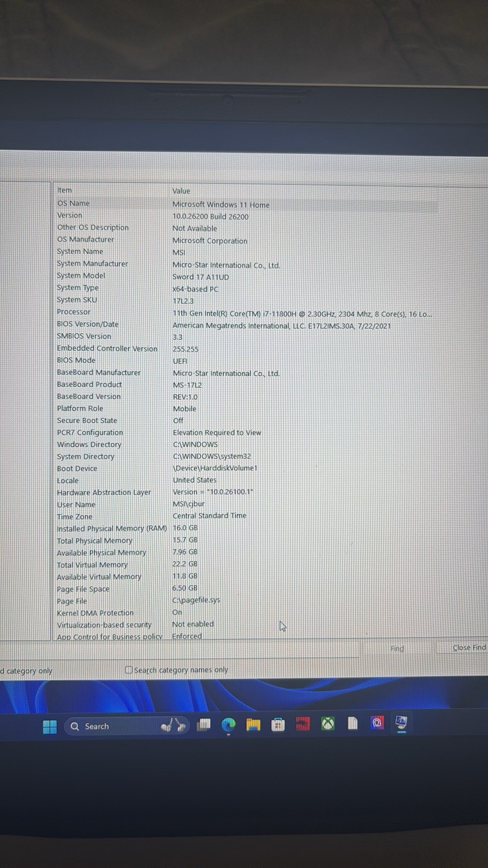This screenshot has height=868, width=488.
Task: Click the Find button
Action: click(x=397, y=648)
